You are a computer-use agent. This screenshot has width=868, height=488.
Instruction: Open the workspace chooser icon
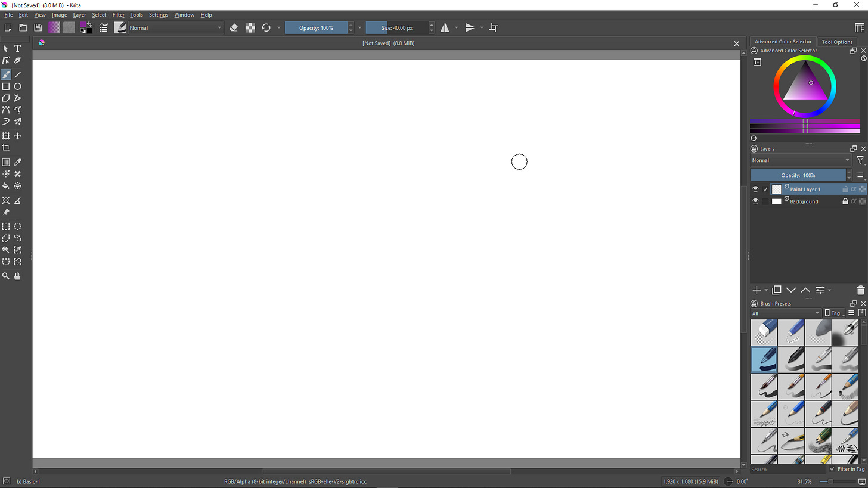tap(860, 27)
